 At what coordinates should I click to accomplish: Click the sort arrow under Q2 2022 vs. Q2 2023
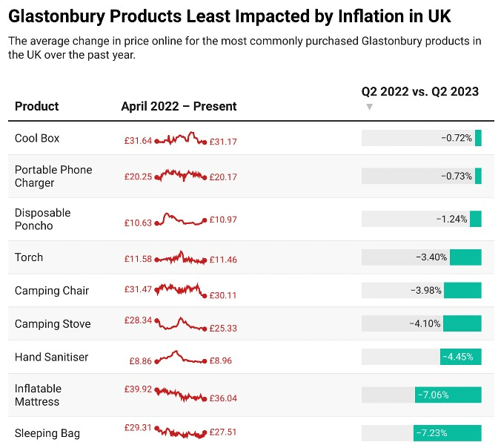pos(369,107)
